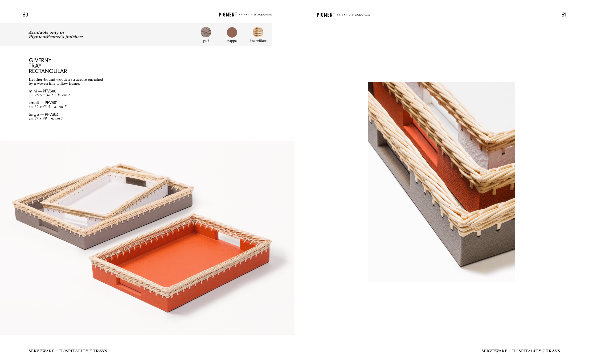
Task: Click the large — PFV303 product code
Action: tap(43, 114)
